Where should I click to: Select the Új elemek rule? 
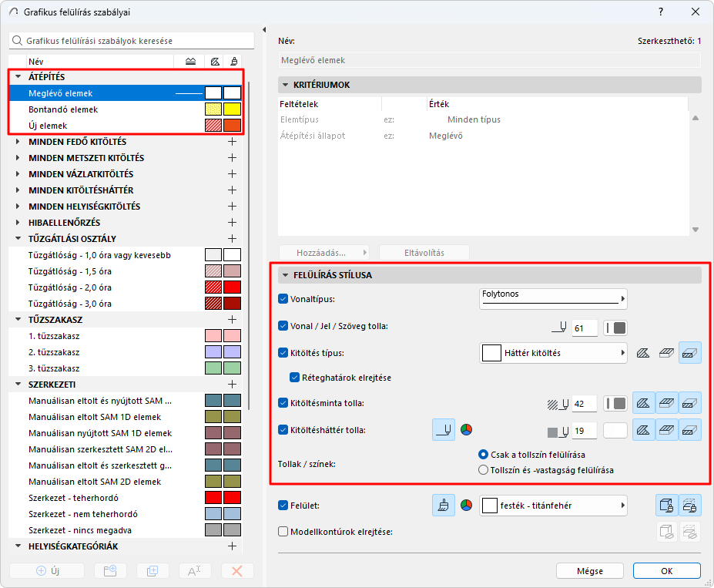tap(126, 126)
